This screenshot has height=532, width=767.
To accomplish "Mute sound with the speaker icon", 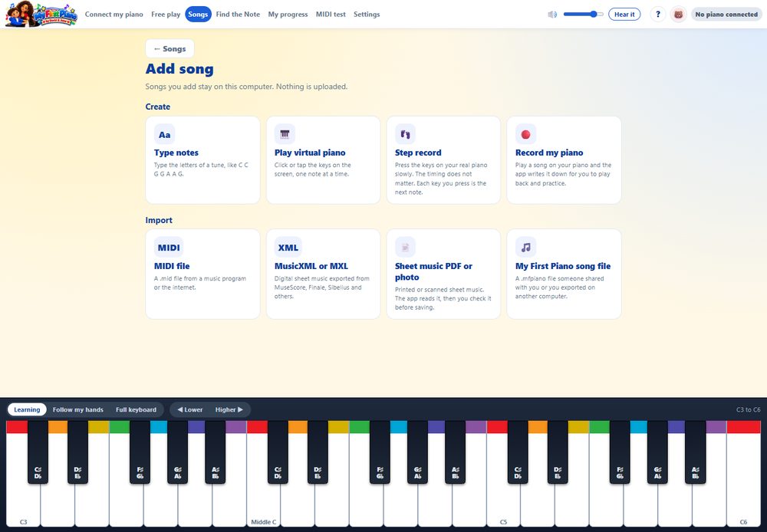I will [552, 14].
